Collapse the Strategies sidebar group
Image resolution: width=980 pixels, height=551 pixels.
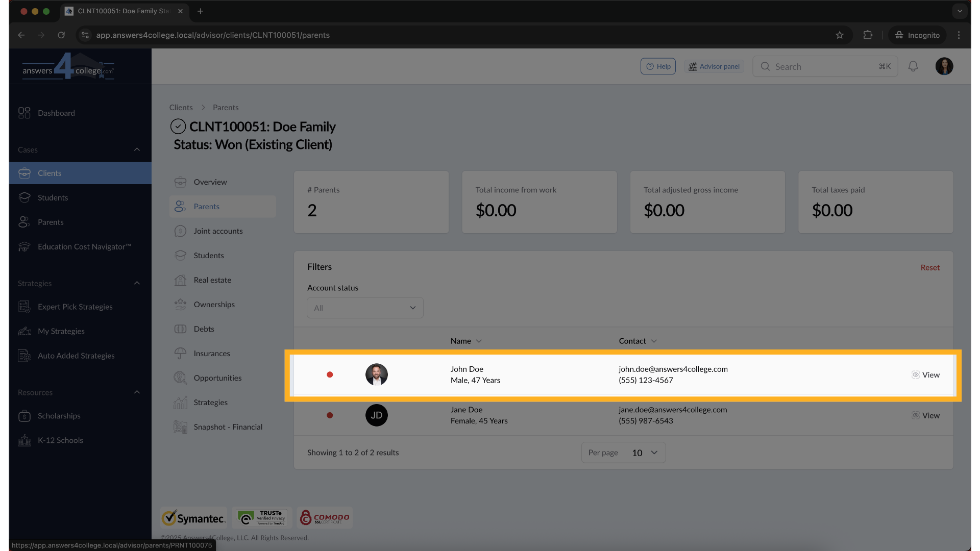pyautogui.click(x=136, y=283)
